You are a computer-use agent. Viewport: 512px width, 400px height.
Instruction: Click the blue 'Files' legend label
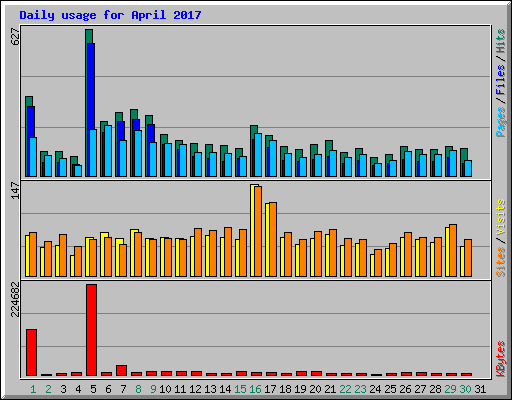pos(501,80)
